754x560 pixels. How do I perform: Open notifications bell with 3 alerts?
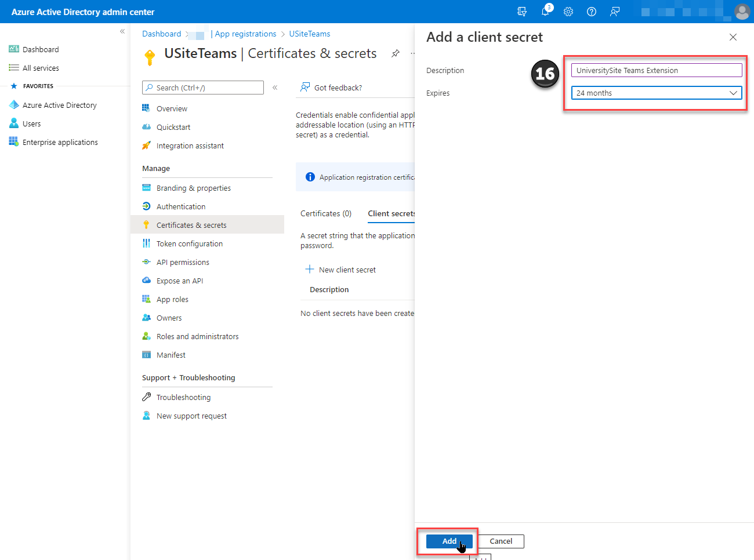coord(546,11)
